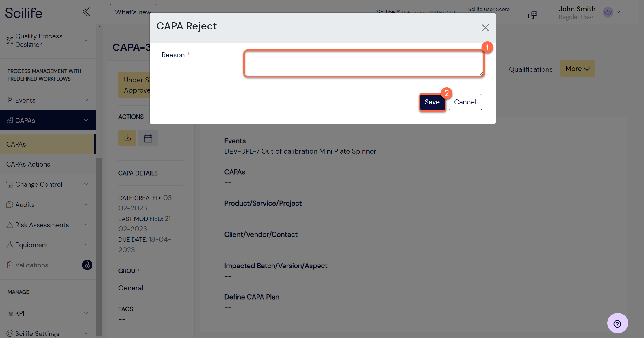Screen dimensions: 644x338
Task: Click the Risk Assessments warning icon
Action: click(x=10, y=225)
